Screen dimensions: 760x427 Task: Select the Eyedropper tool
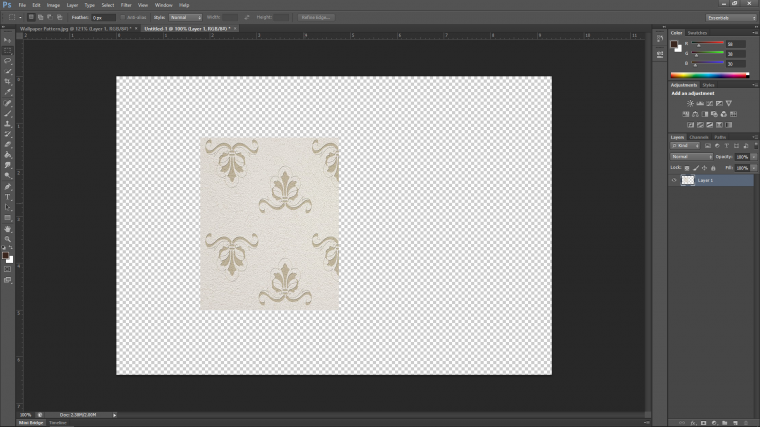coord(7,92)
